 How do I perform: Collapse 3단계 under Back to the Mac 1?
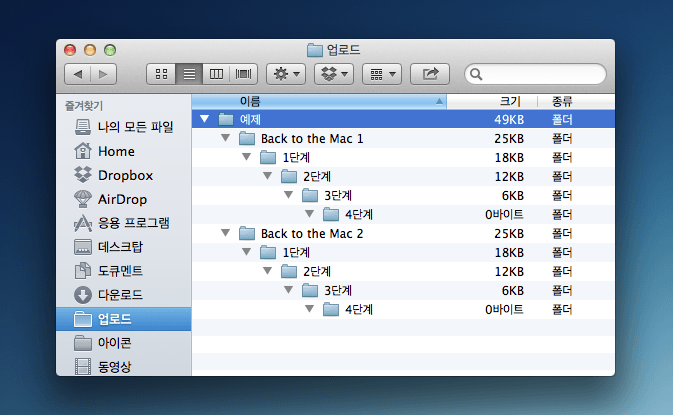point(289,195)
